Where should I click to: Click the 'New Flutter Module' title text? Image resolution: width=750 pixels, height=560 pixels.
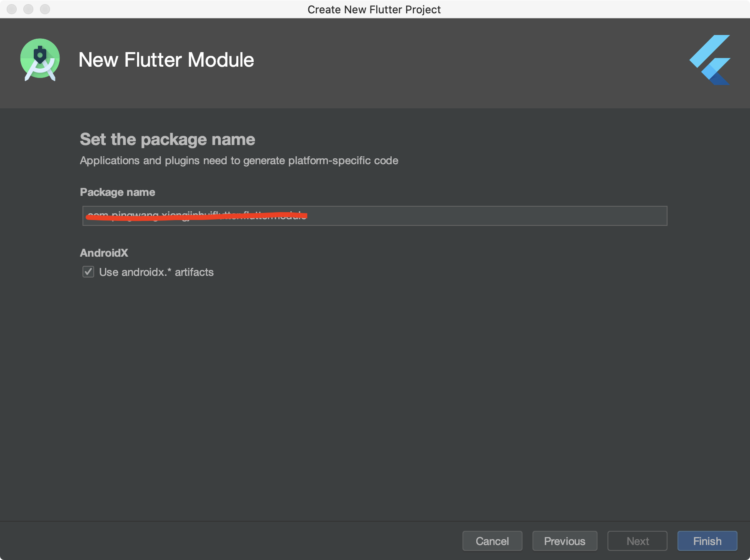point(166,60)
